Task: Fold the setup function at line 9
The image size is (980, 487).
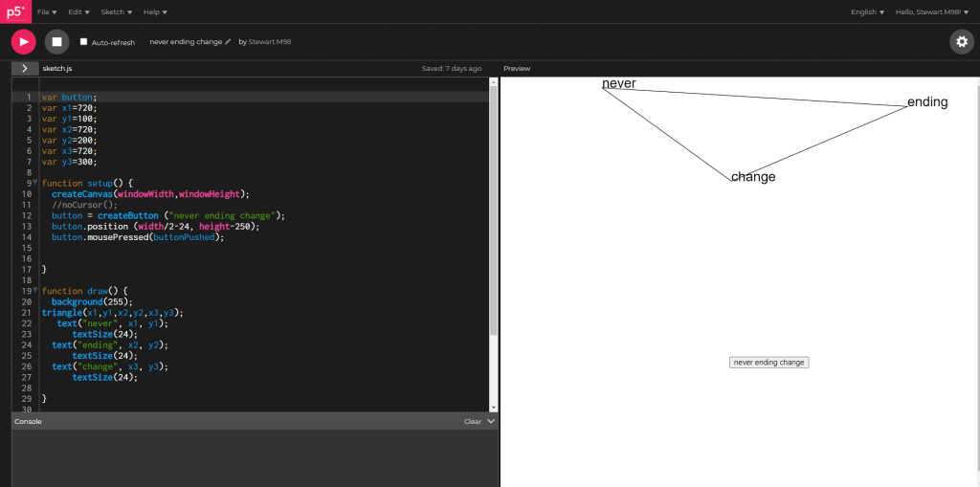Action: click(x=34, y=182)
